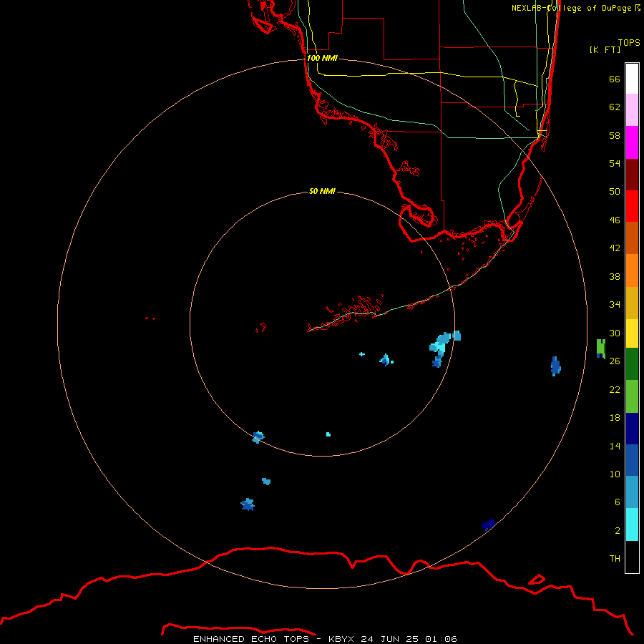Click the '62' legend value
Screen dimensions: 644x644
615,107
